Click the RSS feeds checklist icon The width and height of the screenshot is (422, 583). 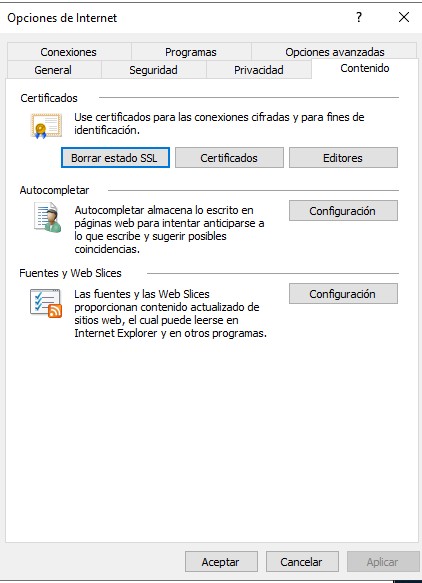(x=46, y=303)
